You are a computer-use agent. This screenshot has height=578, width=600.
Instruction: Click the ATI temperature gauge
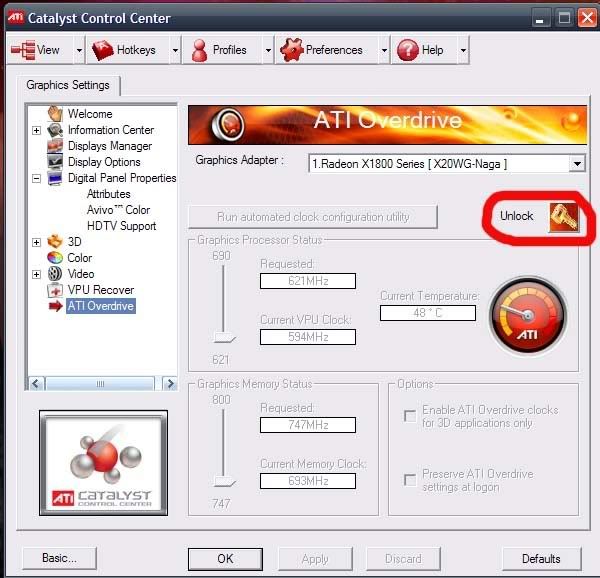[x=528, y=316]
